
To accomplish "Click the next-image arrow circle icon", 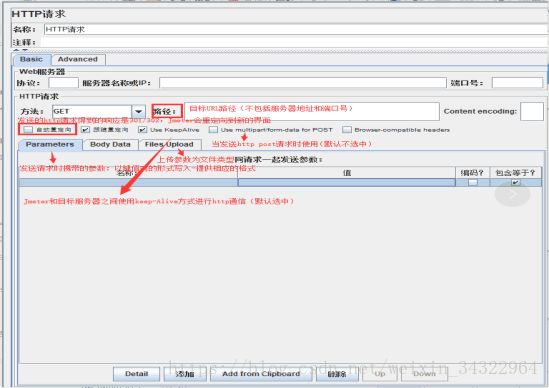I will coord(513,194).
